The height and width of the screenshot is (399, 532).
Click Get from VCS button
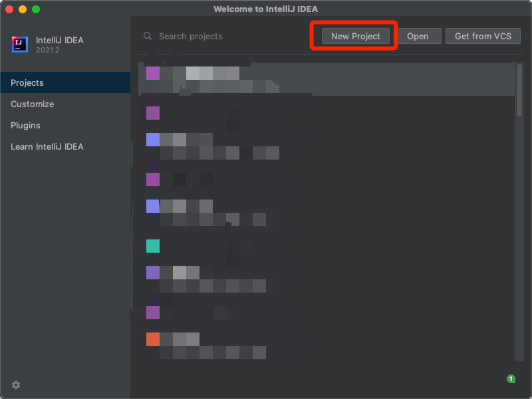coord(483,36)
